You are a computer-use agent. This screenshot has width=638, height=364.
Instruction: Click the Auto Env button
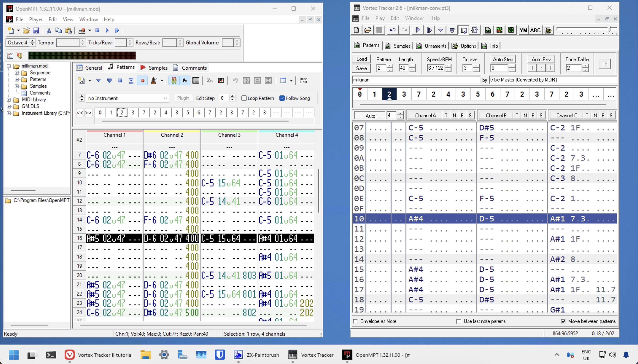[x=541, y=59]
